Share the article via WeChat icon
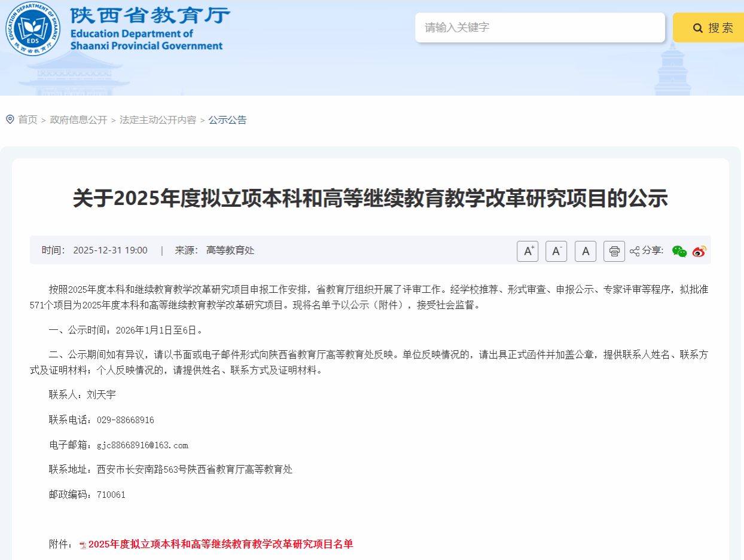Image resolution: width=744 pixels, height=560 pixels. [679, 251]
